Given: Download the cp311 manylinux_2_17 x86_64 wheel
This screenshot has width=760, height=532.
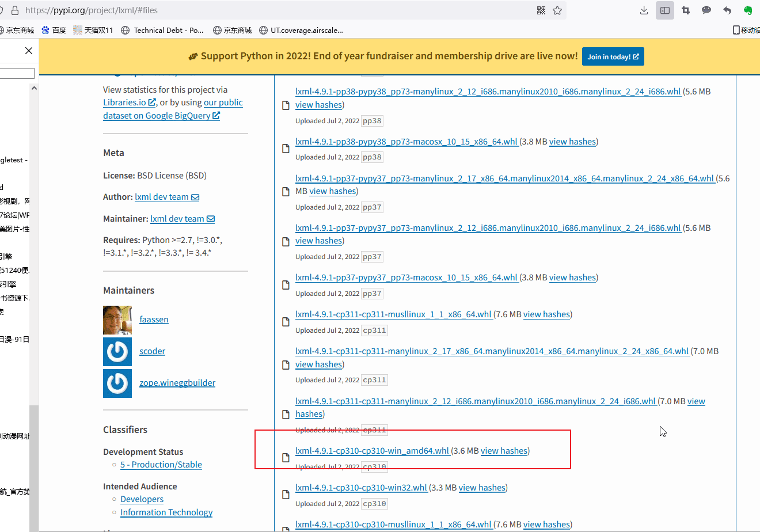Looking at the screenshot, I should [x=492, y=351].
